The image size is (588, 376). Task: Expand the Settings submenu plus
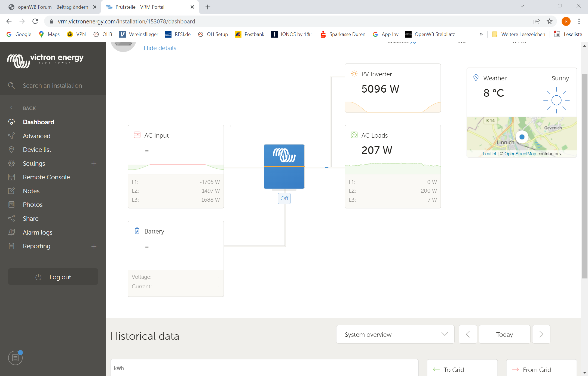tap(94, 163)
